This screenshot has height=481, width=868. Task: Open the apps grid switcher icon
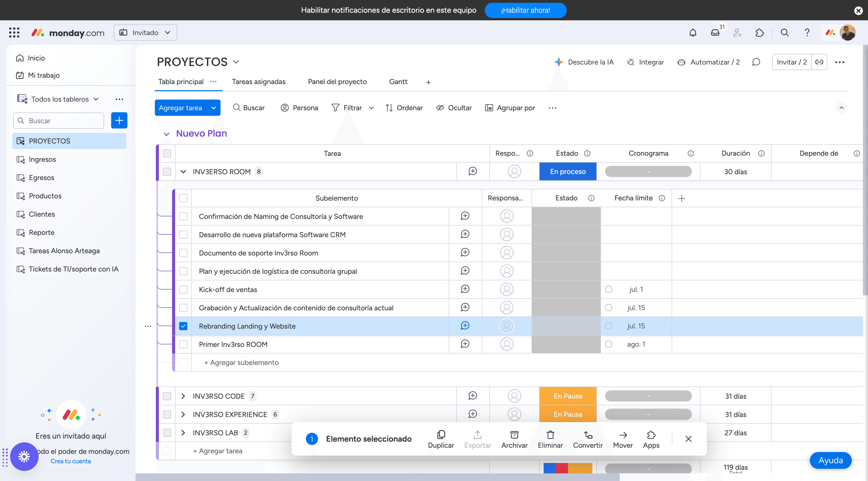pyautogui.click(x=14, y=33)
